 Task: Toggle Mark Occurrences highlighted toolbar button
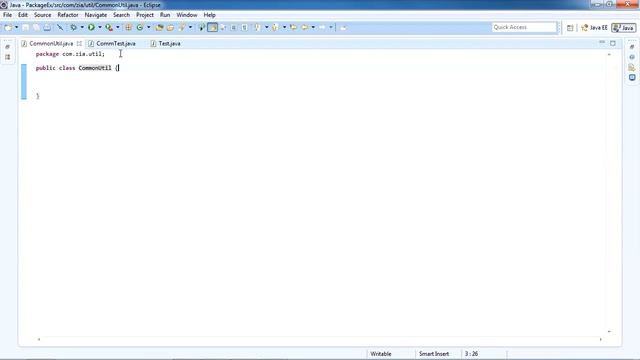click(x=213, y=27)
